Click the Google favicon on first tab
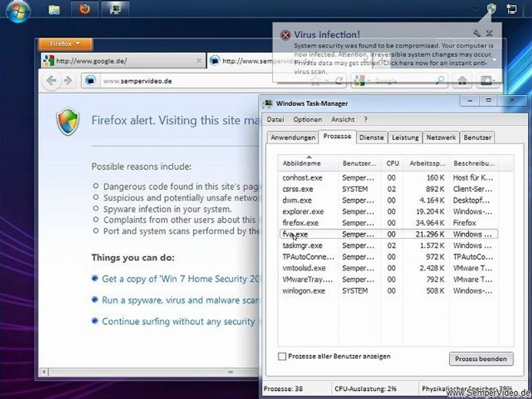 click(x=49, y=61)
